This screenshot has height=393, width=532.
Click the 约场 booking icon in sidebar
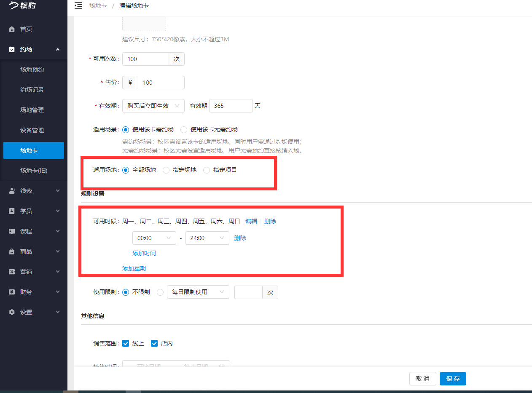pyautogui.click(x=11, y=49)
